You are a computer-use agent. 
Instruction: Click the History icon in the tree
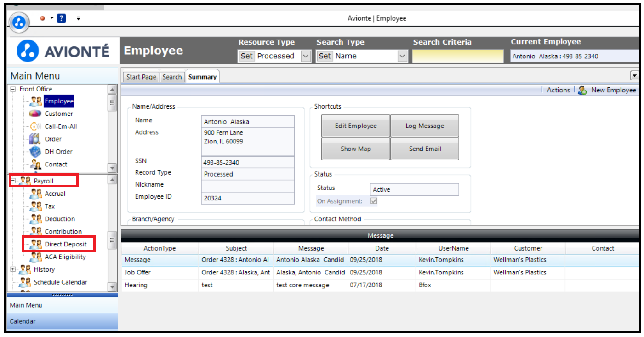(25, 269)
